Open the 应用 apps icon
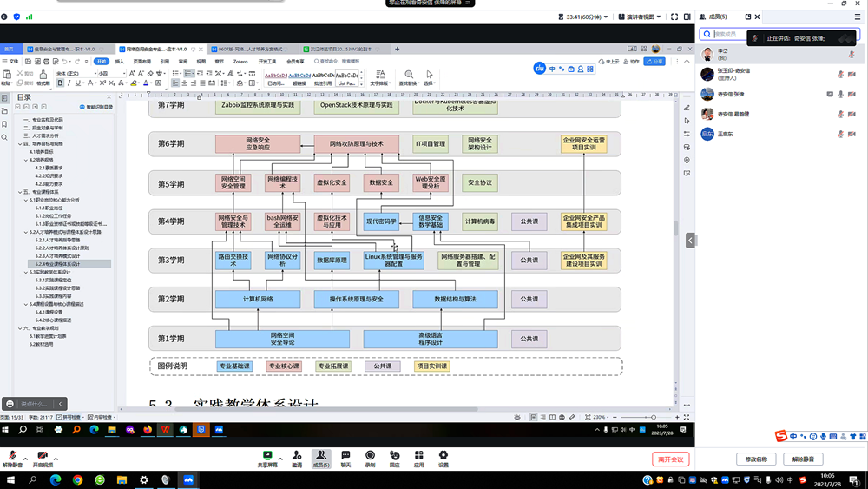 pyautogui.click(x=418, y=456)
